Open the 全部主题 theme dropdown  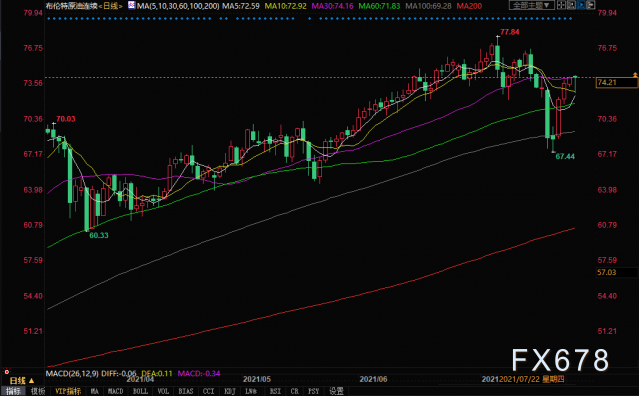tap(532, 5)
